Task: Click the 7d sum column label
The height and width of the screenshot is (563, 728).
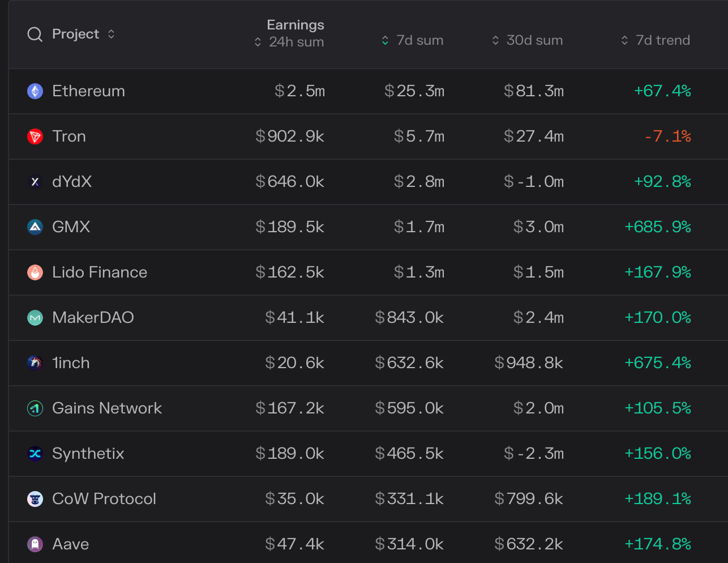Action: click(419, 40)
